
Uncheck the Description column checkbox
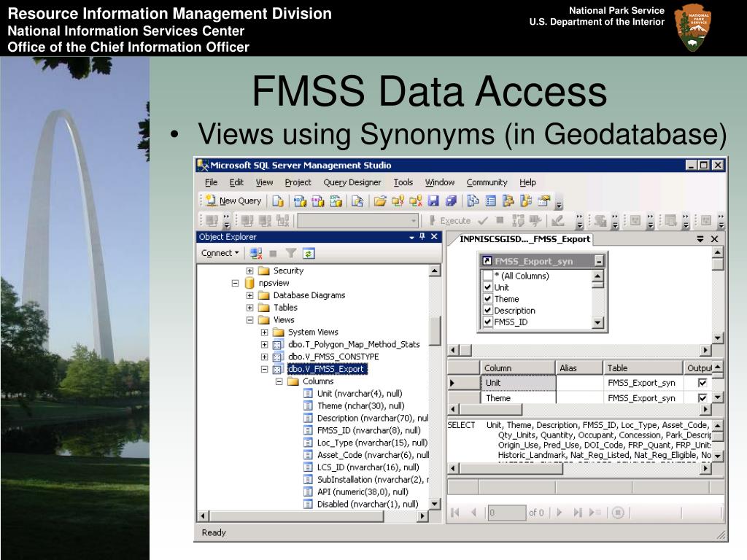click(x=487, y=310)
